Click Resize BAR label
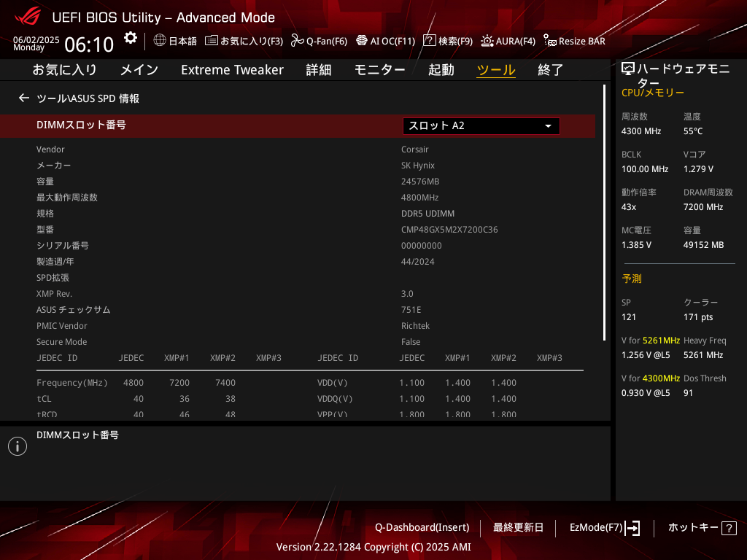Image resolution: width=747 pixels, height=560 pixels. coord(581,42)
